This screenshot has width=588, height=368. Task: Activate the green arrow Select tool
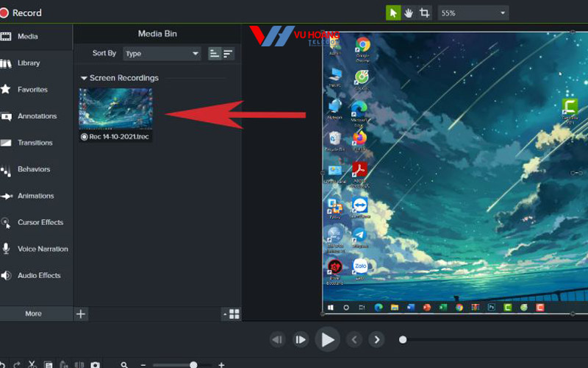(x=393, y=13)
